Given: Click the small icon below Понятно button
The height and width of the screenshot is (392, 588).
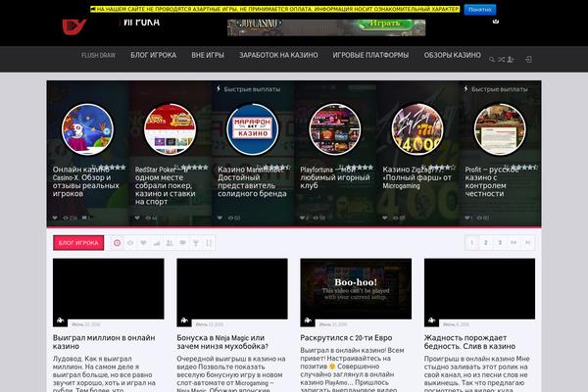Looking at the screenshot, I should (x=496, y=21).
